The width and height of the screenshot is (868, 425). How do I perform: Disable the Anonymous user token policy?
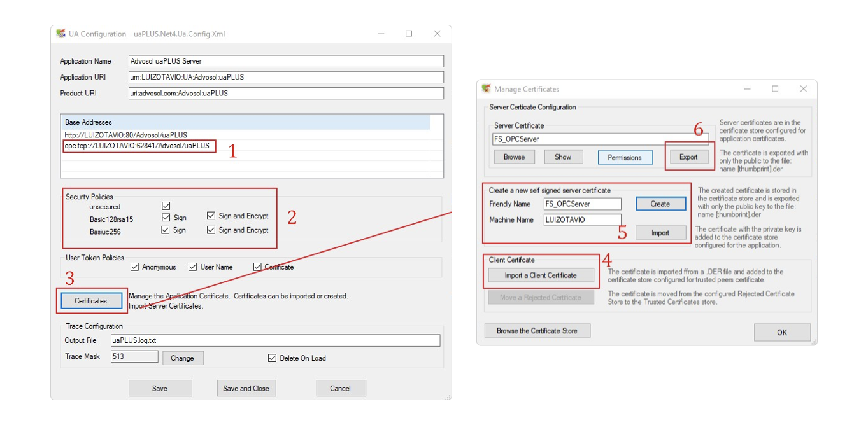(134, 267)
